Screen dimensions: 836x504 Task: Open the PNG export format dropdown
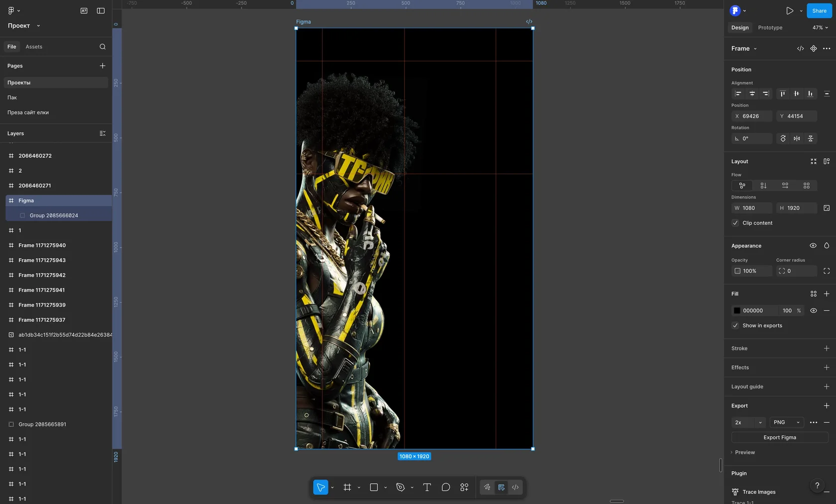(x=786, y=422)
